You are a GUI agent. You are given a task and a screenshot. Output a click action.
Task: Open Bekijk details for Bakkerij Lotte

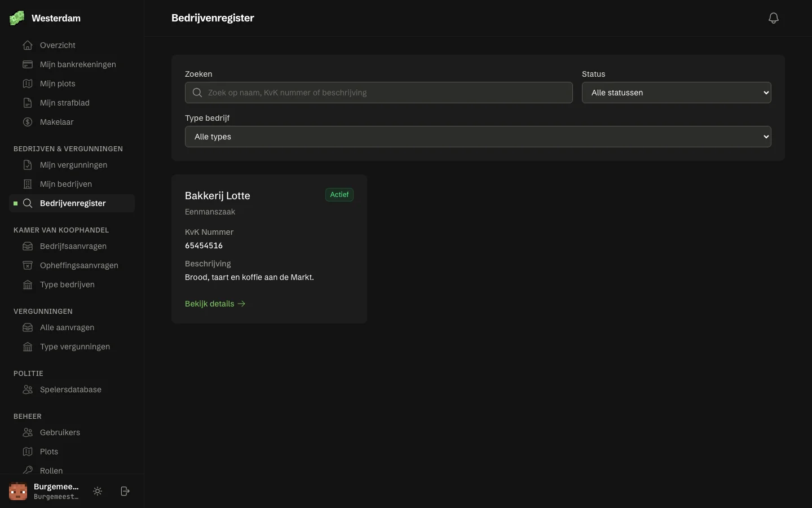(x=215, y=304)
